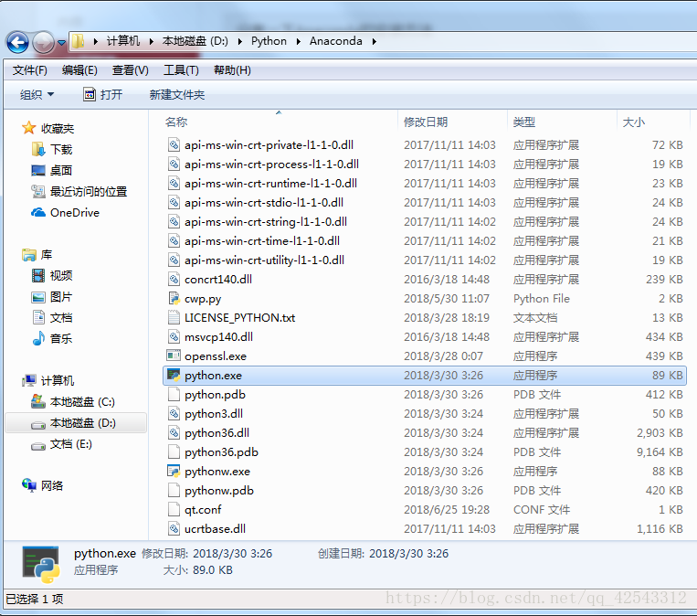Select api-ms-win-crt-private-l1-1-0.dll file icon

point(174,145)
